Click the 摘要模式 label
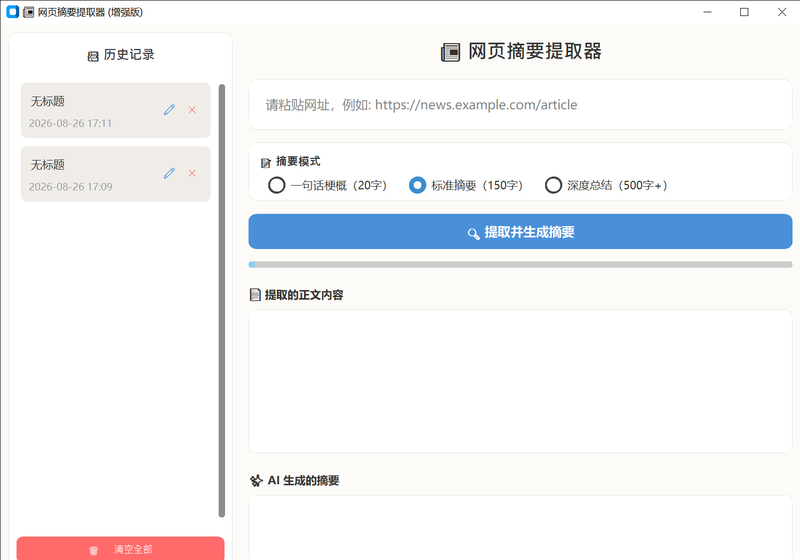 298,162
